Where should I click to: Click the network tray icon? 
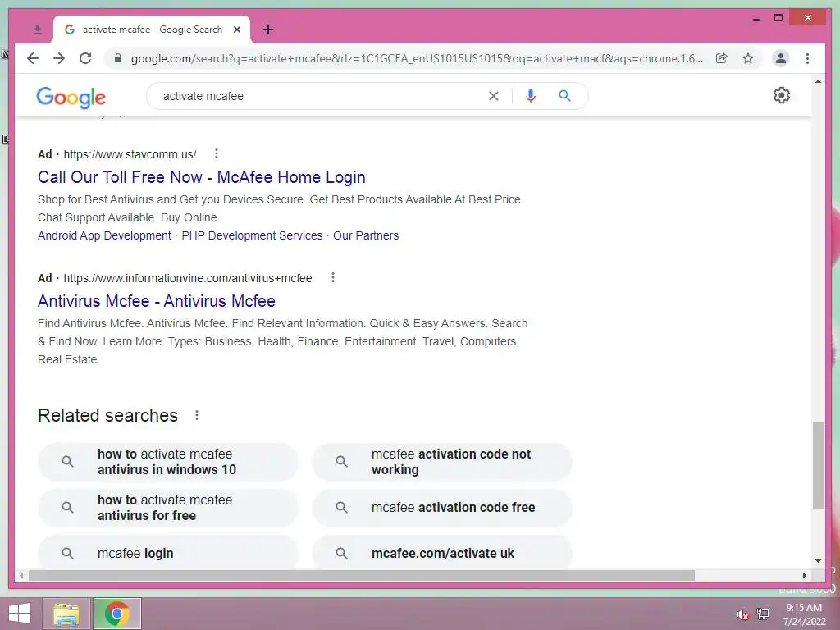click(763, 614)
